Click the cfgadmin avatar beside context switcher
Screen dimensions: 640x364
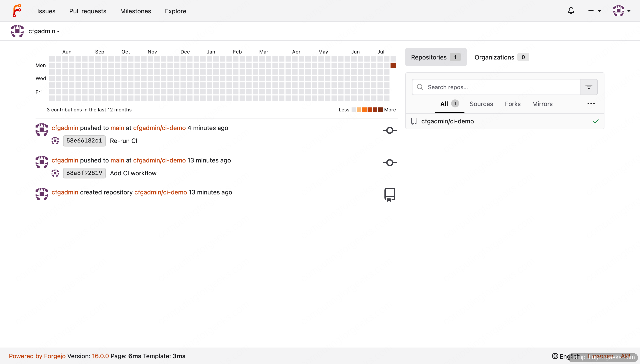(17, 31)
